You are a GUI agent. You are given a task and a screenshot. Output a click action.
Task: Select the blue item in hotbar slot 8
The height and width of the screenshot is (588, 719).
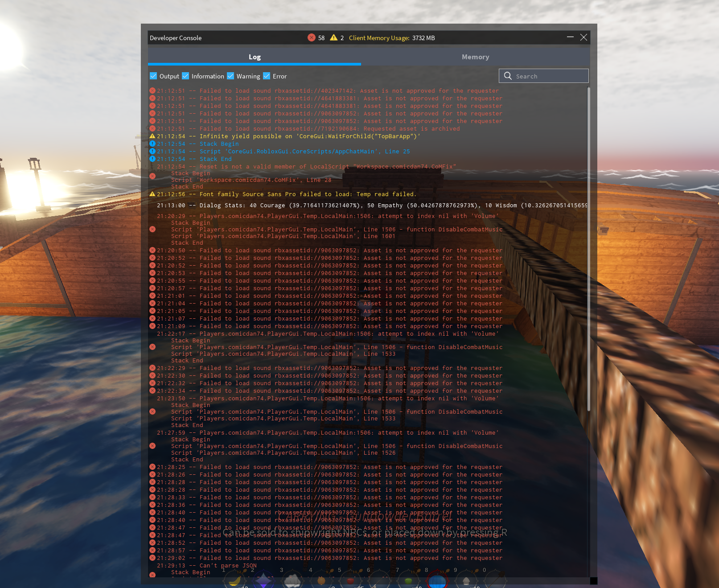tap(437, 581)
